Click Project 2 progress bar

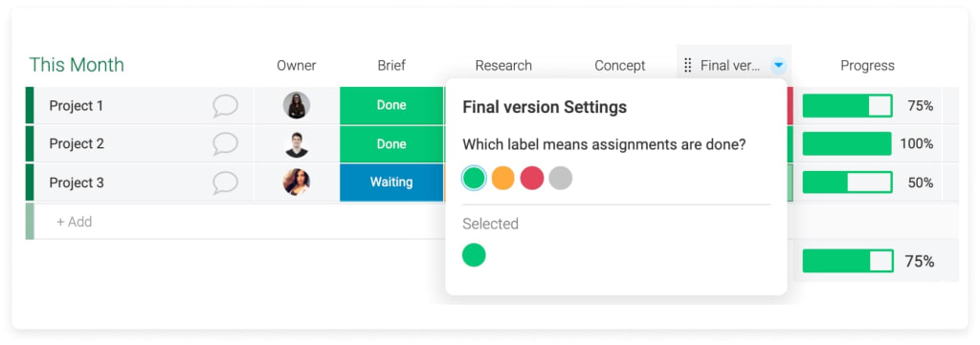click(x=847, y=144)
